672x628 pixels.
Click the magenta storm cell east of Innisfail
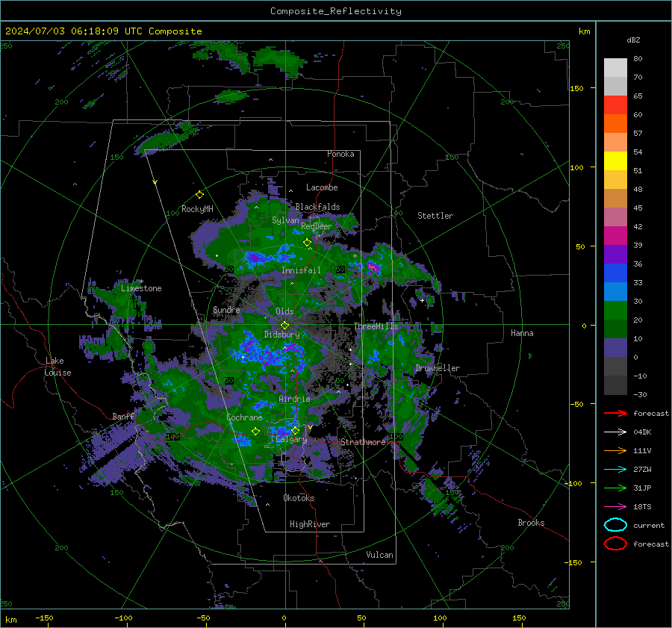[373, 268]
